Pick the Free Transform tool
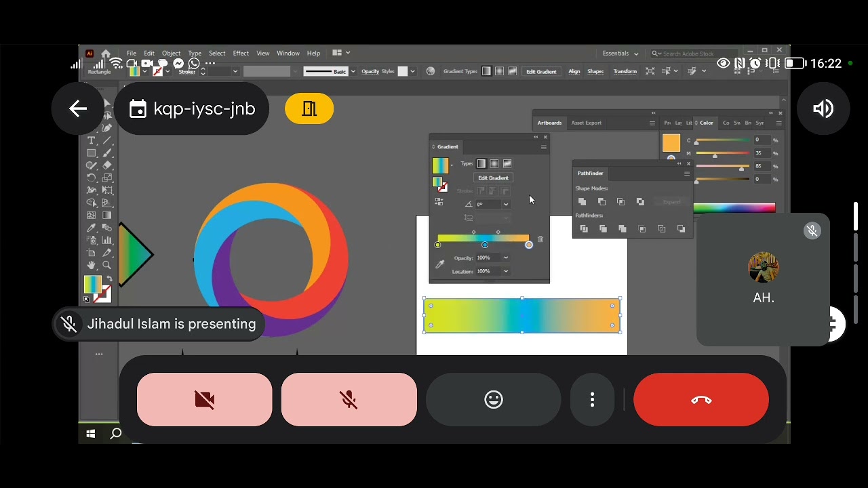 pyautogui.click(x=107, y=190)
